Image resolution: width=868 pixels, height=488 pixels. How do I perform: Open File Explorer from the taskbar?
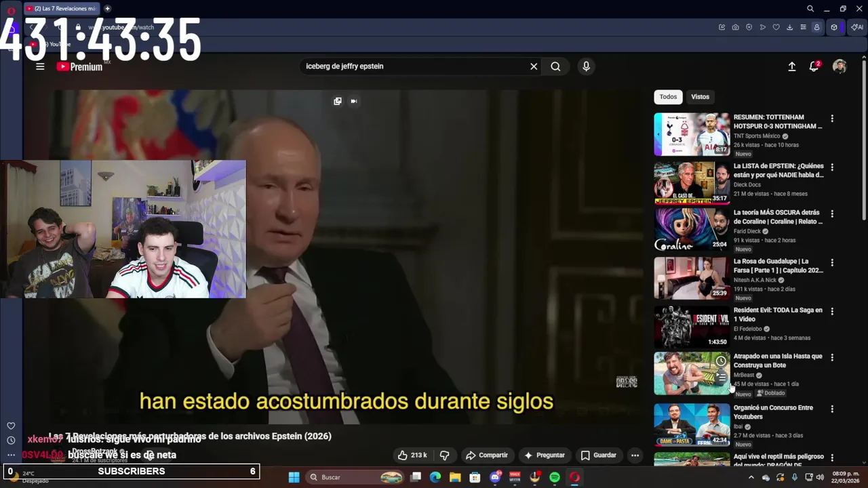click(455, 477)
